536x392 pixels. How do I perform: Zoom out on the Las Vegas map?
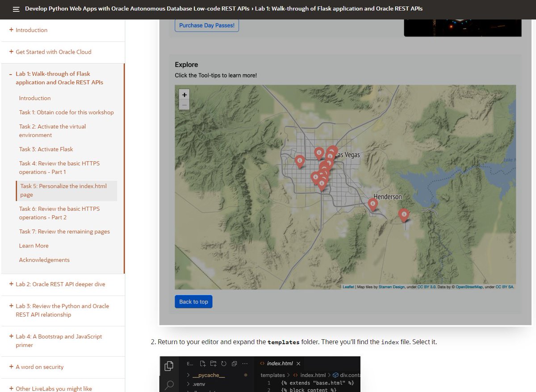184,104
